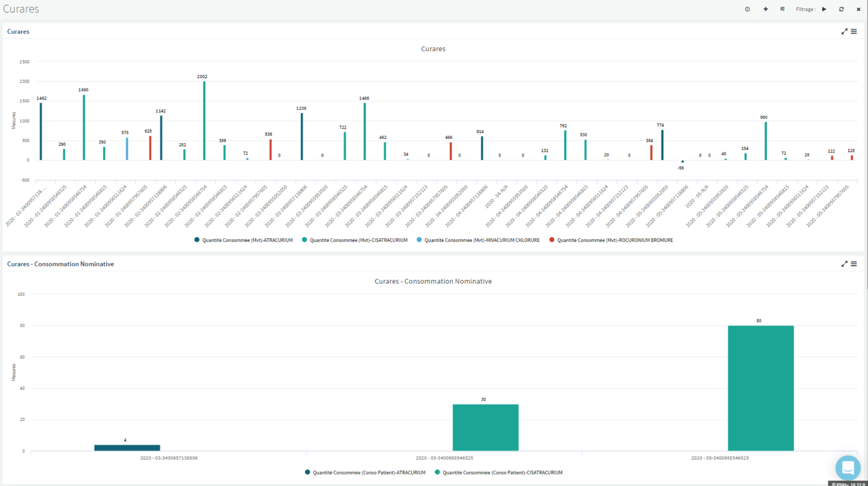Click the clock history icon
This screenshot has width=868, height=486.
tap(747, 9)
